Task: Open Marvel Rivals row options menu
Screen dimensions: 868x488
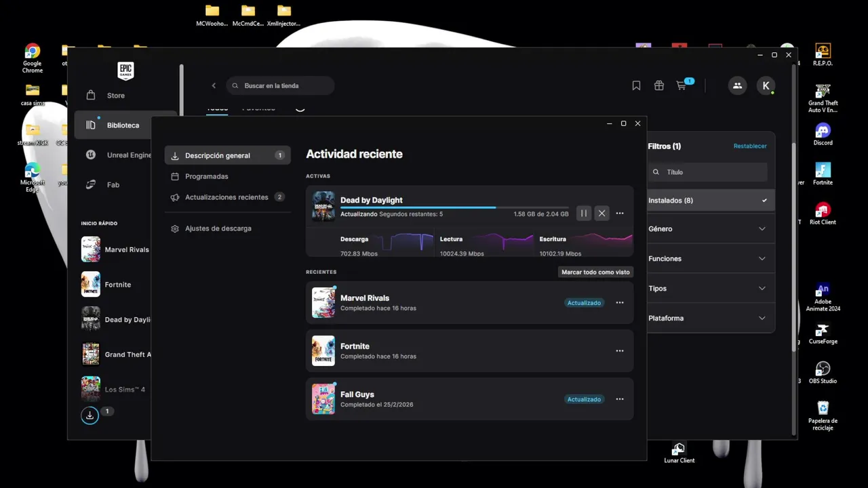Action: tap(620, 303)
